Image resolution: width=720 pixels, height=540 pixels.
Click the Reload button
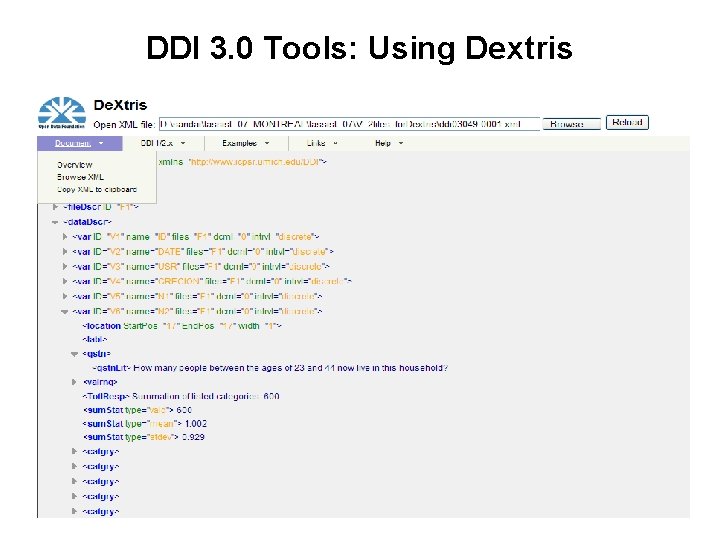[x=627, y=123]
